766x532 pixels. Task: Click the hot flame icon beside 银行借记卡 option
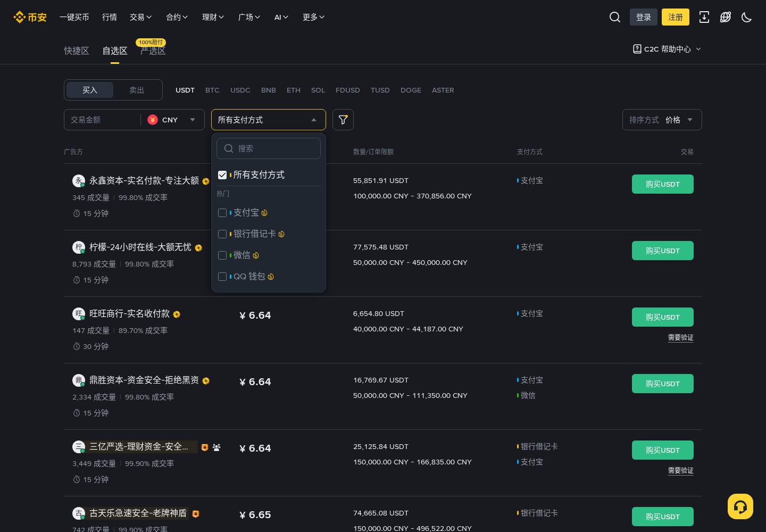click(x=281, y=234)
